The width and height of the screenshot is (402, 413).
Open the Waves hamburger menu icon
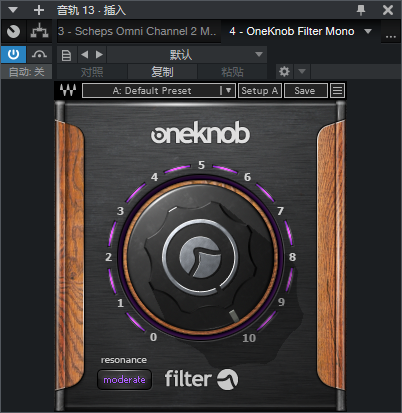point(337,91)
